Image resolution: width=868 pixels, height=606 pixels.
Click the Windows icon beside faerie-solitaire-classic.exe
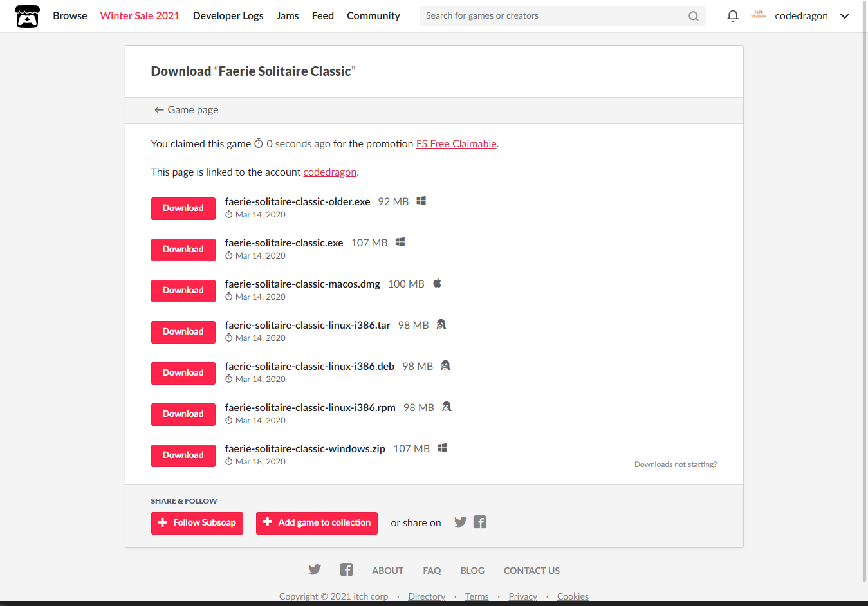click(400, 242)
